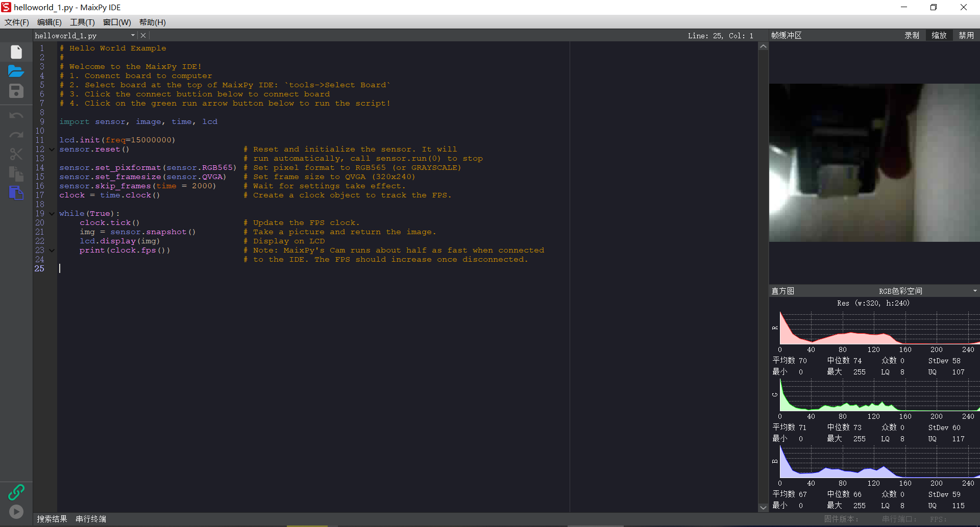Save helloworld_1.py with the save icon

pyautogui.click(x=16, y=91)
